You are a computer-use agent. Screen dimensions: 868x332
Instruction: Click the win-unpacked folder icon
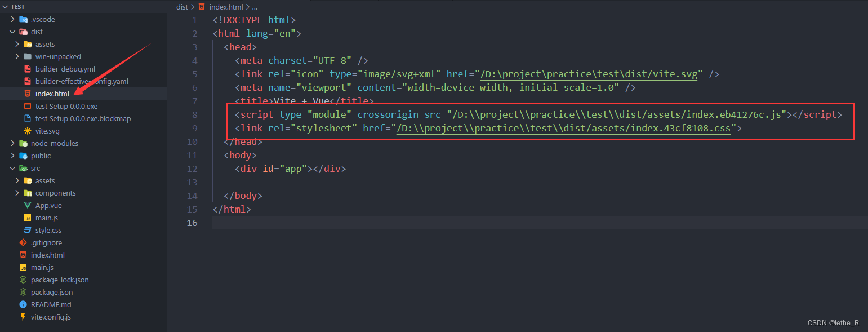pos(28,56)
